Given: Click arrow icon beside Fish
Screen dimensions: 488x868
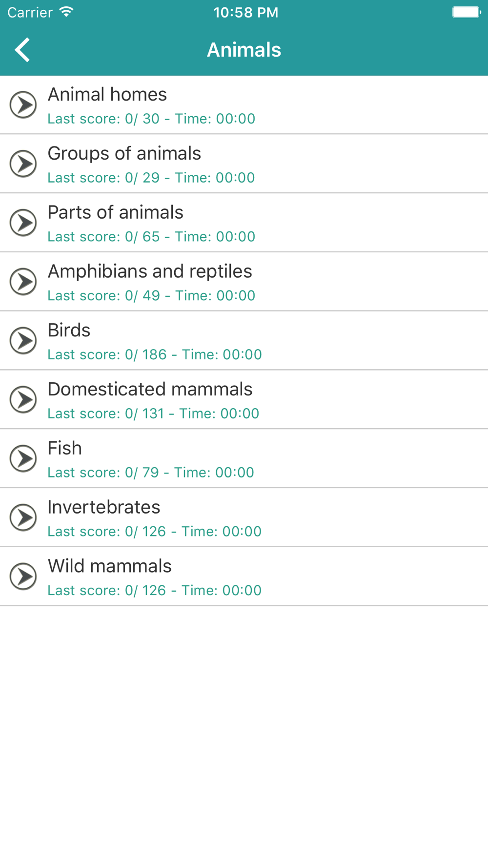Looking at the screenshot, I should click(23, 458).
